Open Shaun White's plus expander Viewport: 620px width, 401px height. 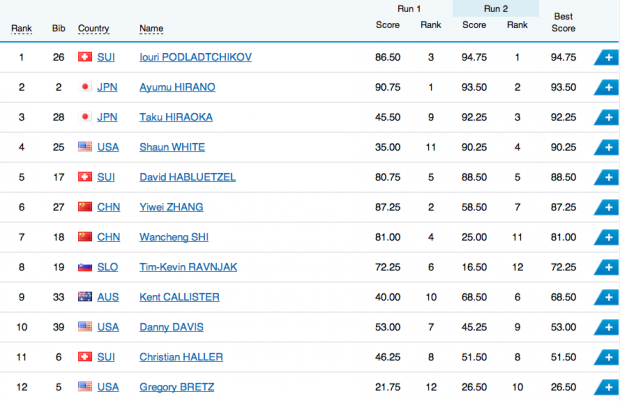[606, 148]
